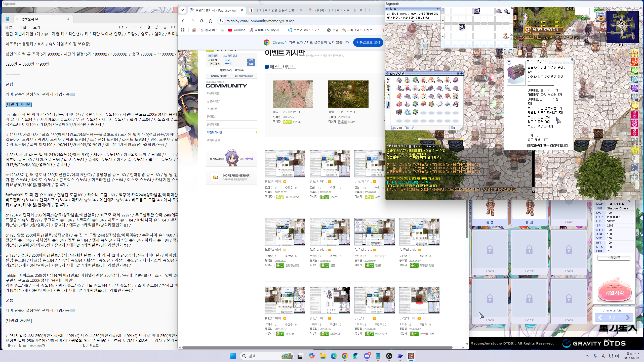Open the Chrome apps grid in bookmarks bar
The width and height of the screenshot is (644, 362).
coord(183,30)
